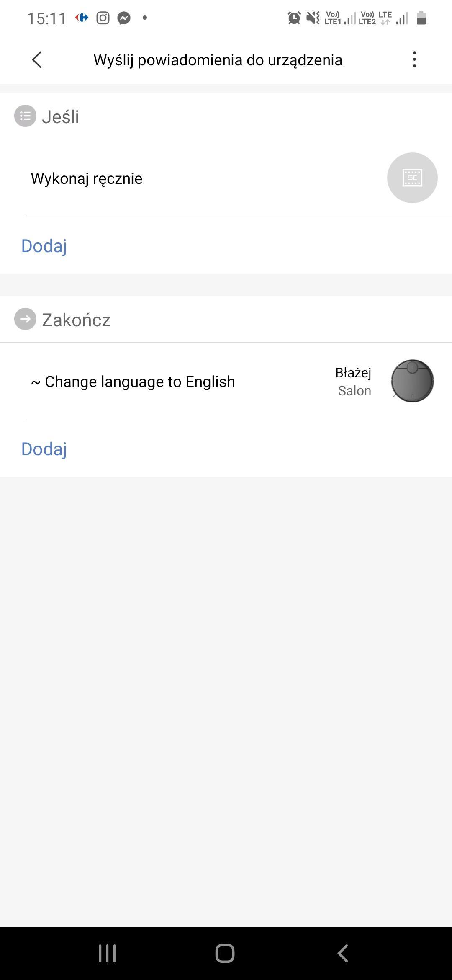Viewport: 452px width, 980px height.
Task: Tap the Jeśli list icon
Action: 25,116
